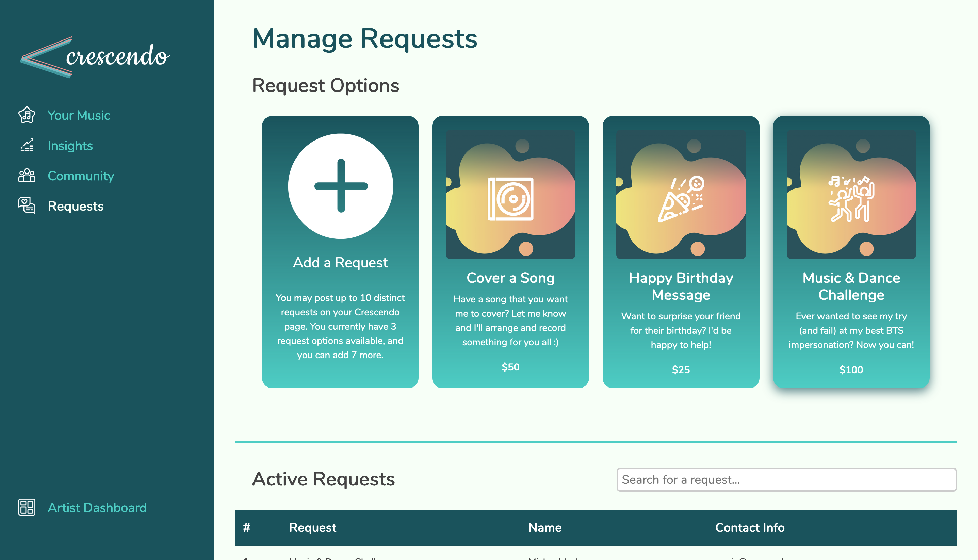Click the vinyl record player icon
Image resolution: width=978 pixels, height=560 pixels.
(x=510, y=199)
